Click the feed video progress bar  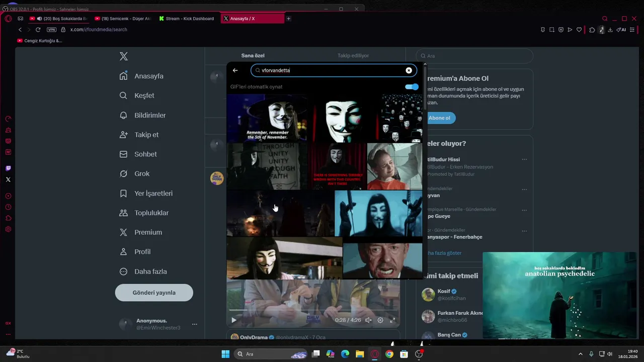tap(313, 310)
